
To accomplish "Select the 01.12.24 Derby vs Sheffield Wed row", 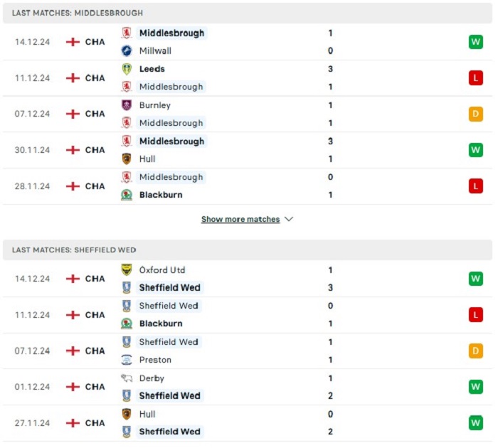I will pyautogui.click(x=248, y=387).
